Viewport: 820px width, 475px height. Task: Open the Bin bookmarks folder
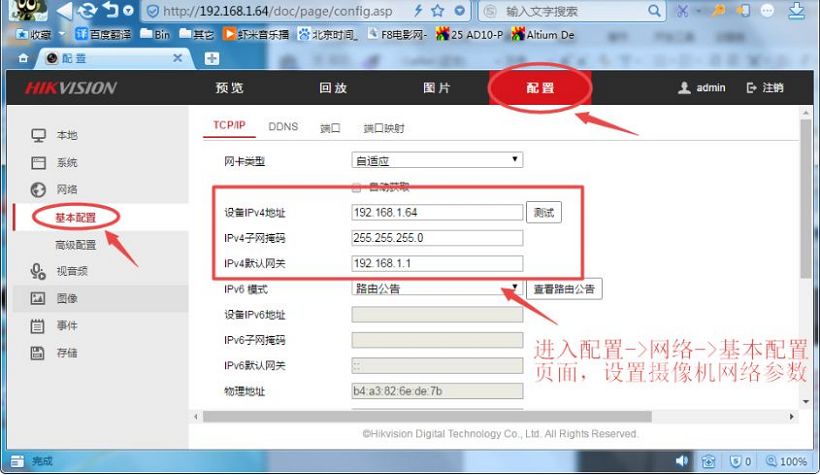155,35
